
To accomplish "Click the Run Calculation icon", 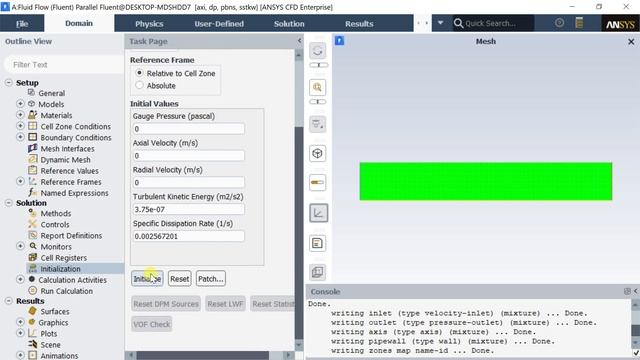I will [x=33, y=291].
